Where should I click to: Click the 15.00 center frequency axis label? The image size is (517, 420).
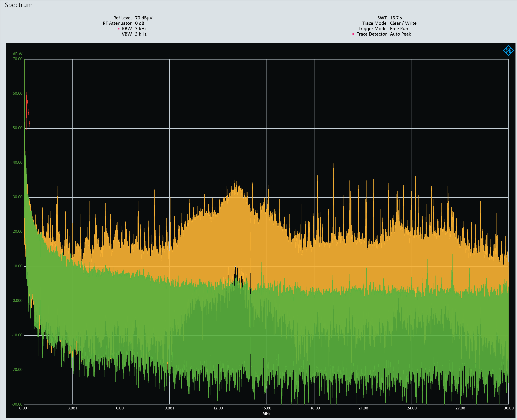coord(266,408)
